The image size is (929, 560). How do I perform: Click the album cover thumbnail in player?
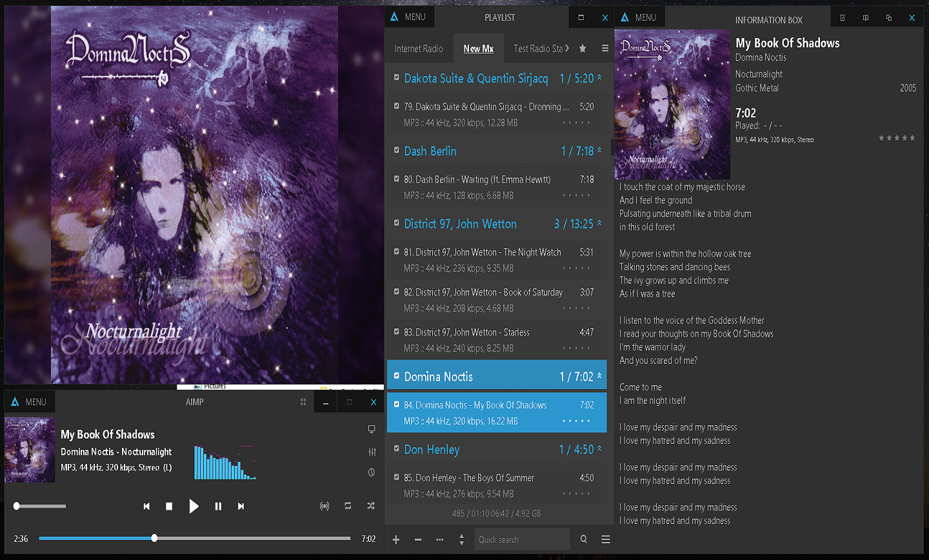click(x=30, y=450)
